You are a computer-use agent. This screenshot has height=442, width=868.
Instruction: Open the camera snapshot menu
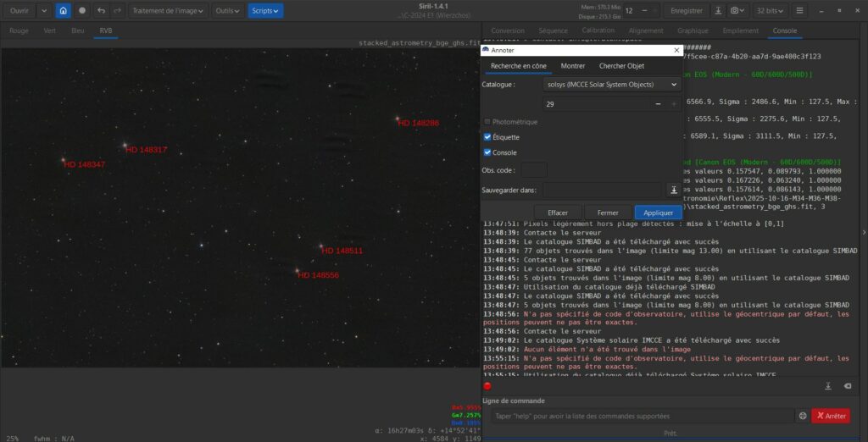[x=739, y=11]
